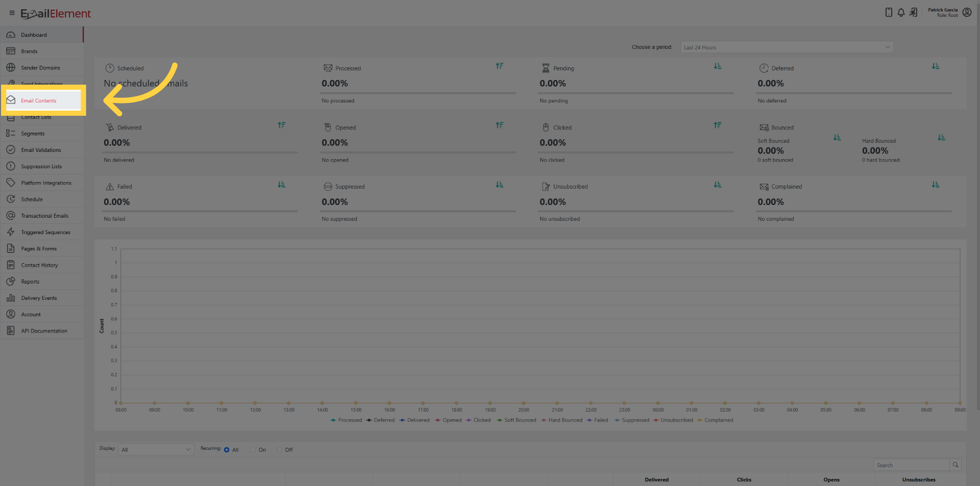Click the Pending hourglass icon
Image resolution: width=980 pixels, height=486 pixels.
tap(546, 68)
